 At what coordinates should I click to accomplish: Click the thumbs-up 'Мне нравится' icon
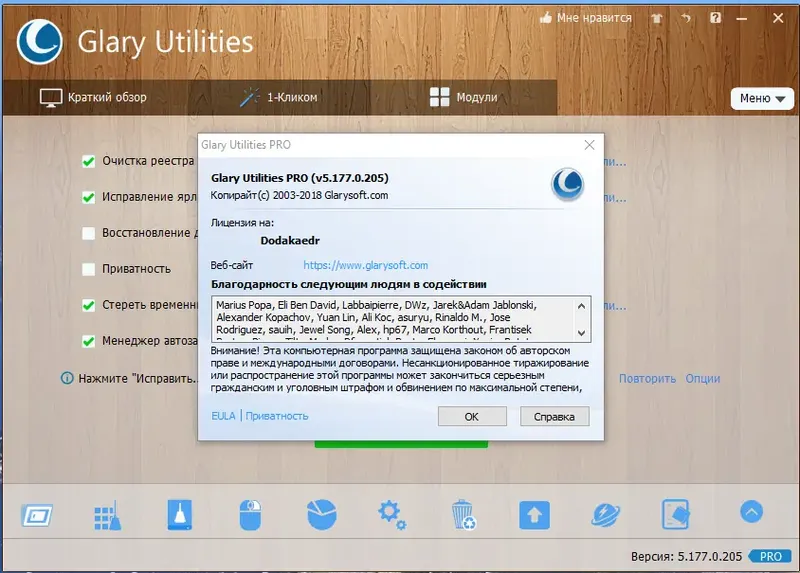pos(546,18)
